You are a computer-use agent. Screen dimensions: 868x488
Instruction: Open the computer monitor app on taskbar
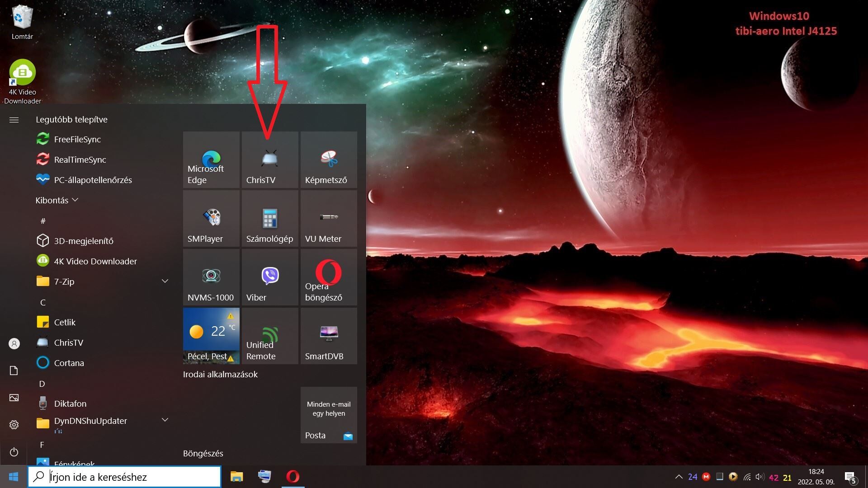[x=264, y=477]
